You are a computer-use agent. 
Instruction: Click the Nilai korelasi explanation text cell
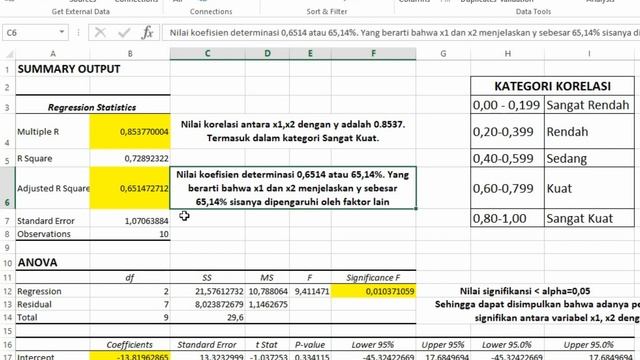(x=293, y=131)
